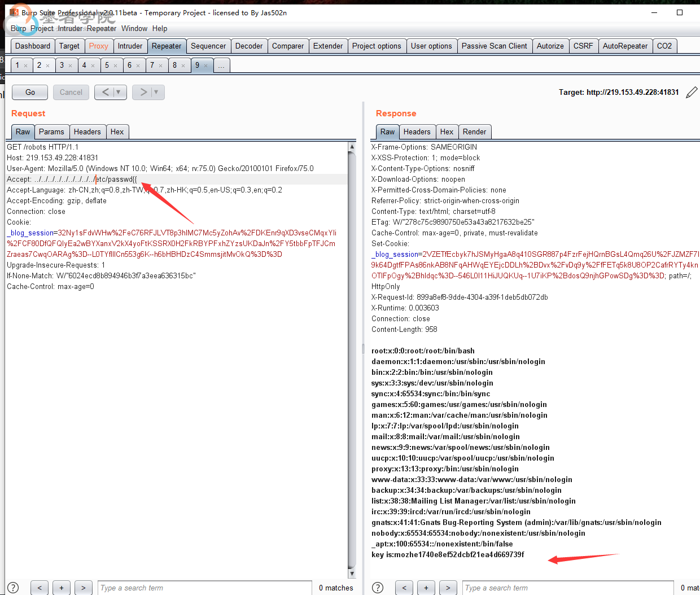Show response Render view
700x595 pixels.
(x=474, y=132)
